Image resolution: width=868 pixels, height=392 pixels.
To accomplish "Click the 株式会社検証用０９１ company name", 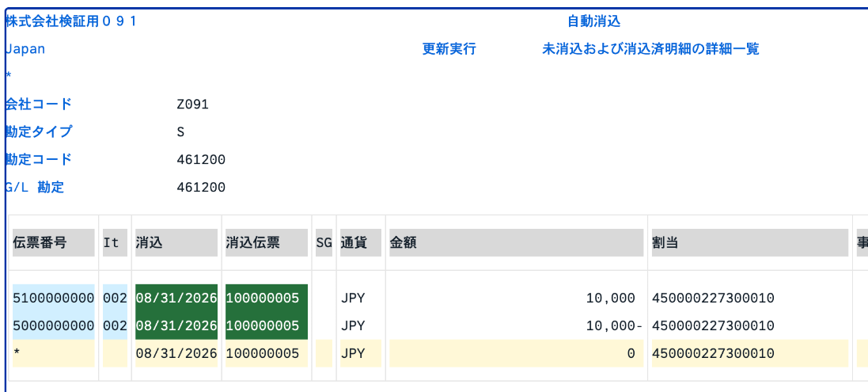I will [71, 21].
